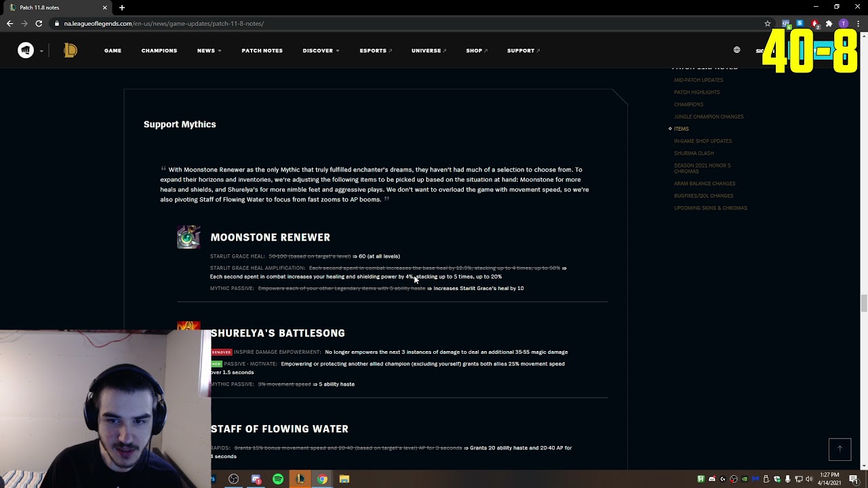Click the scroll-to-top arrow button

click(840, 449)
